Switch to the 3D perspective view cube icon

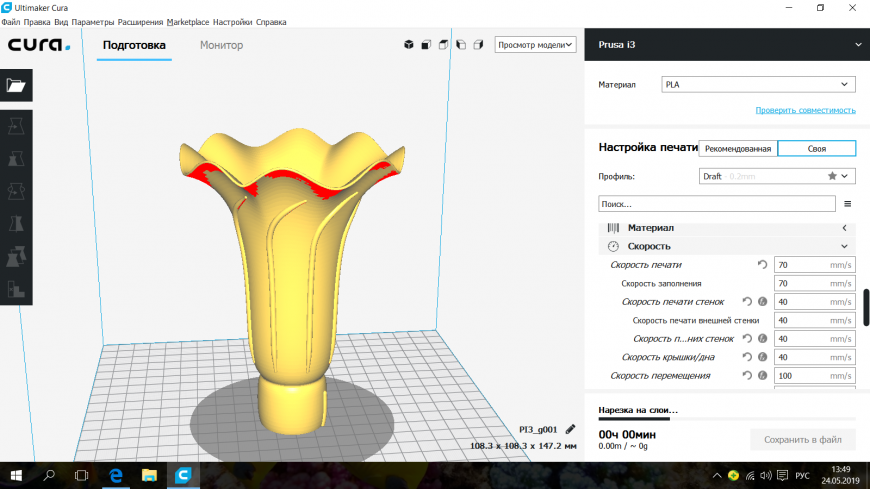pyautogui.click(x=408, y=44)
